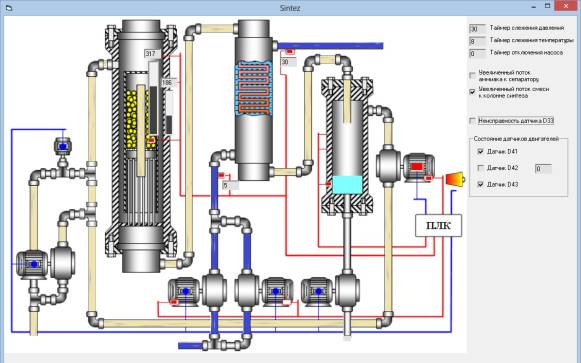581x363 pixels.
Task: Uncheck the Датчик D43 checkbox
Action: click(481, 184)
